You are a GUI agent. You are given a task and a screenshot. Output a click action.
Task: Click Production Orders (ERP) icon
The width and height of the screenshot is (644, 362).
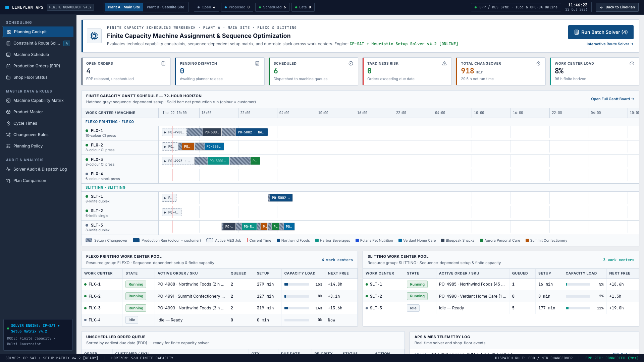pyautogui.click(x=8, y=66)
